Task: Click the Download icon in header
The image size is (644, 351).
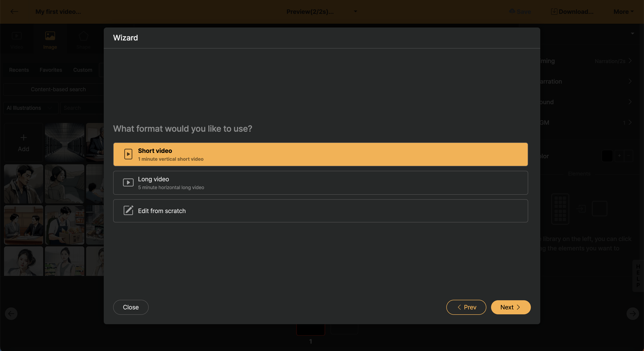Action: (x=554, y=11)
